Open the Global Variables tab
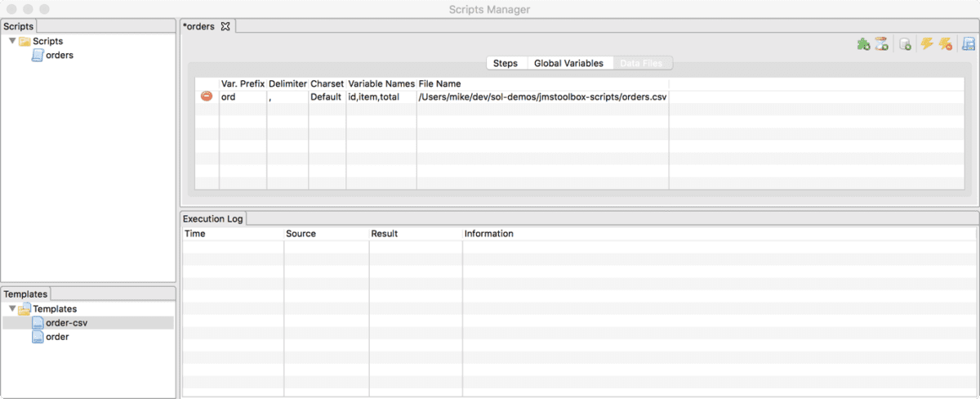The width and height of the screenshot is (980, 399). [568, 63]
